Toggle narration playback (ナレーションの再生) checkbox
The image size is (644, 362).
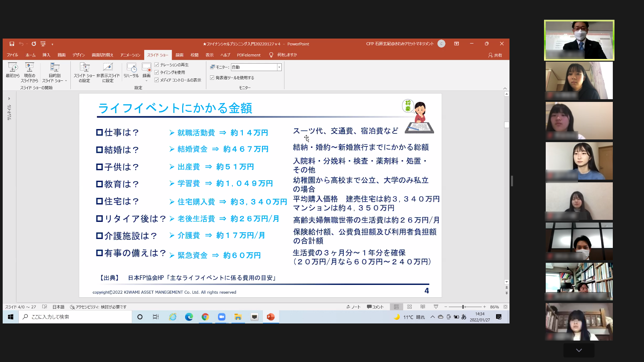[157, 65]
